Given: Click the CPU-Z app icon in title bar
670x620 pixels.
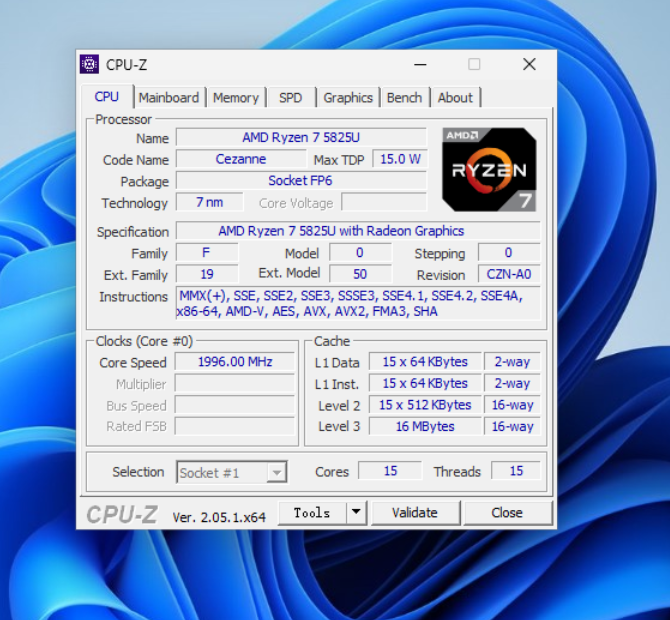Looking at the screenshot, I should point(89,65).
